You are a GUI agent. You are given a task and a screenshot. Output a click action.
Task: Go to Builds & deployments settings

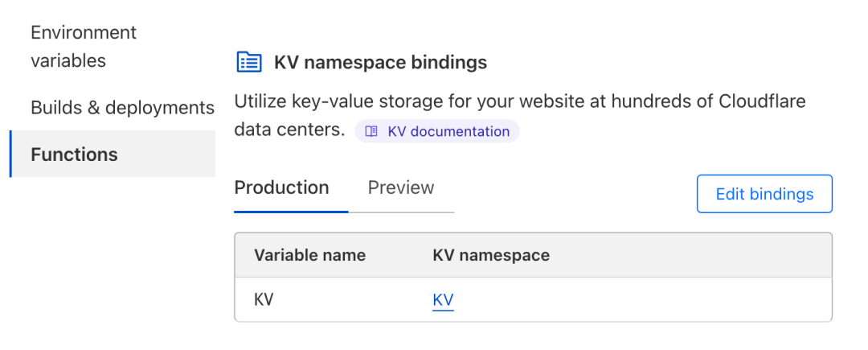pyautogui.click(x=122, y=108)
